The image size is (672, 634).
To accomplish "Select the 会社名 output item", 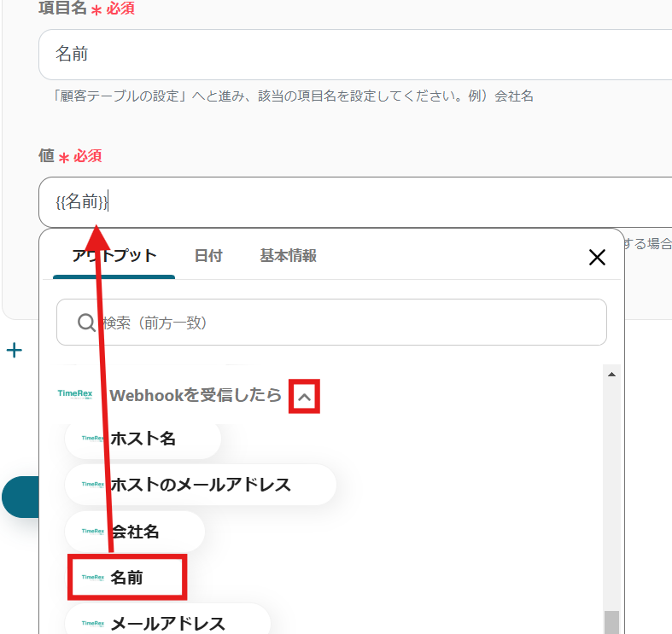I will [x=135, y=532].
